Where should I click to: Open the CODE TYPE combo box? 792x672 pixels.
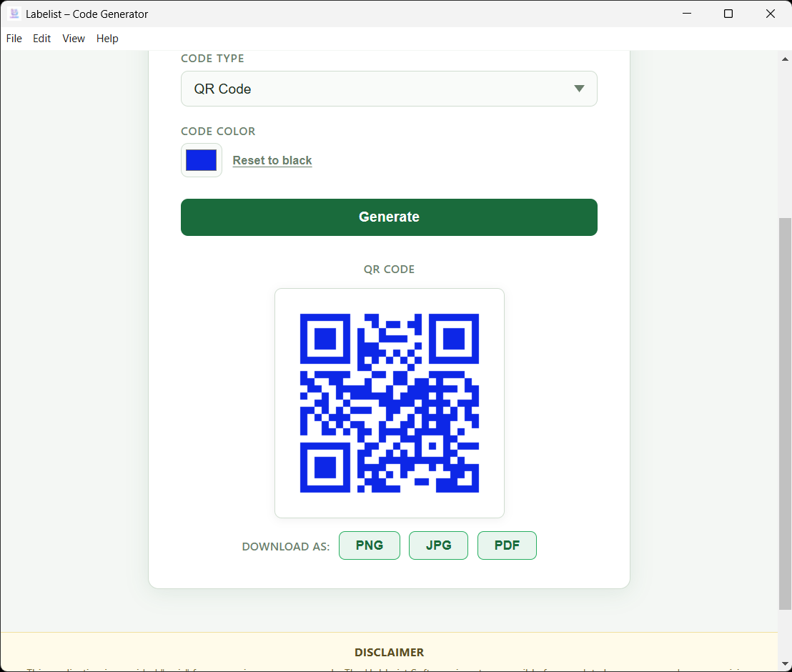pos(389,89)
